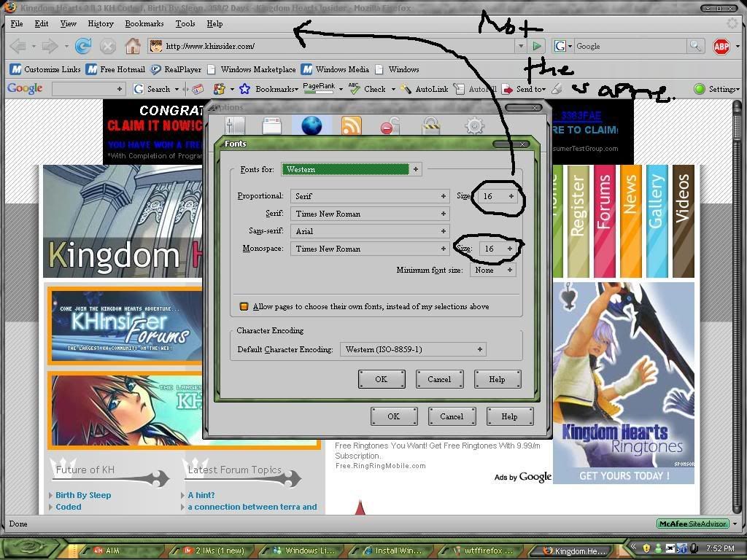Open the search engine selector dropdown

(563, 46)
